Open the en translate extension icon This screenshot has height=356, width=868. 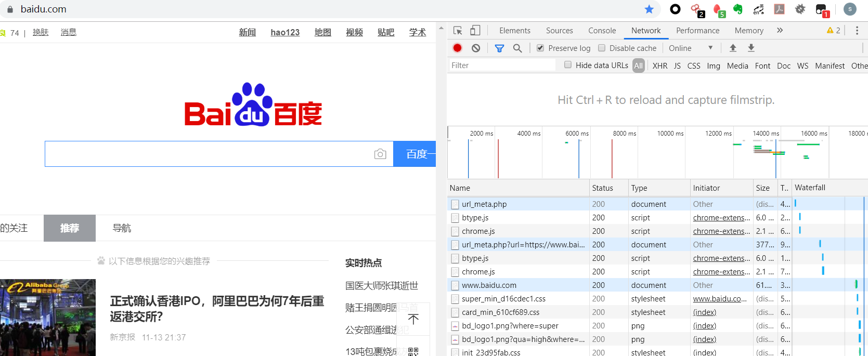(x=759, y=9)
